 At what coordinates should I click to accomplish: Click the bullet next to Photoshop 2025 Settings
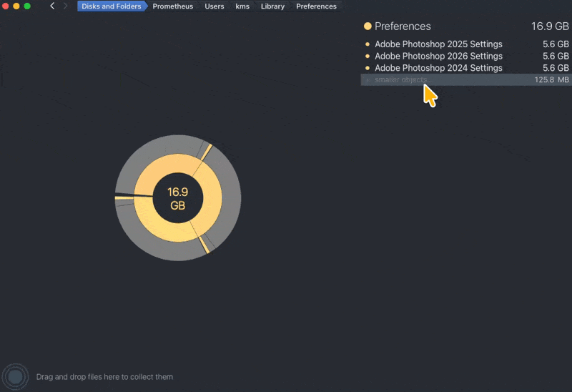(x=368, y=44)
